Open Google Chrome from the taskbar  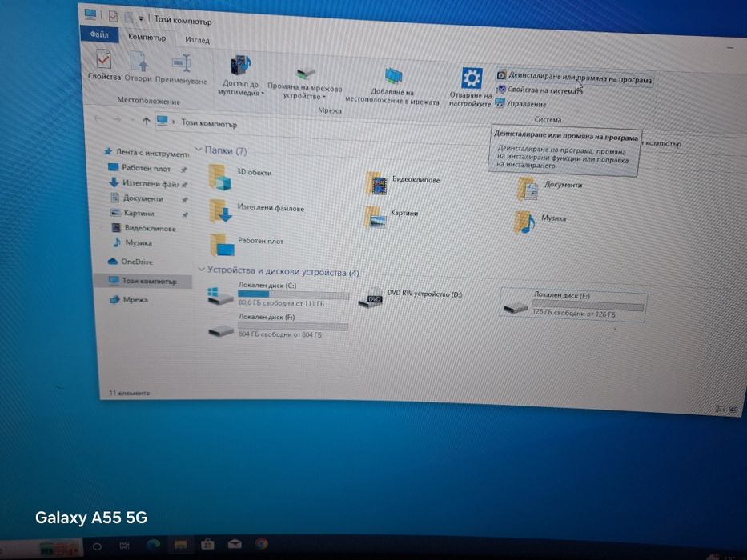point(261,543)
